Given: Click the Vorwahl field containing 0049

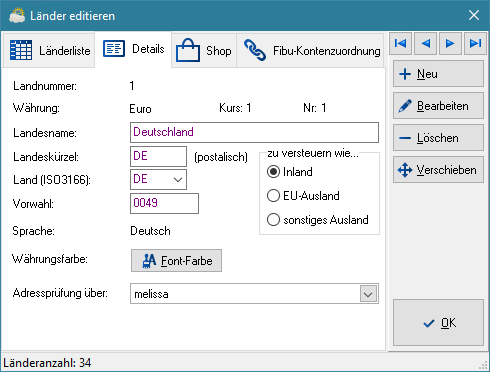Looking at the screenshot, I should click(164, 203).
